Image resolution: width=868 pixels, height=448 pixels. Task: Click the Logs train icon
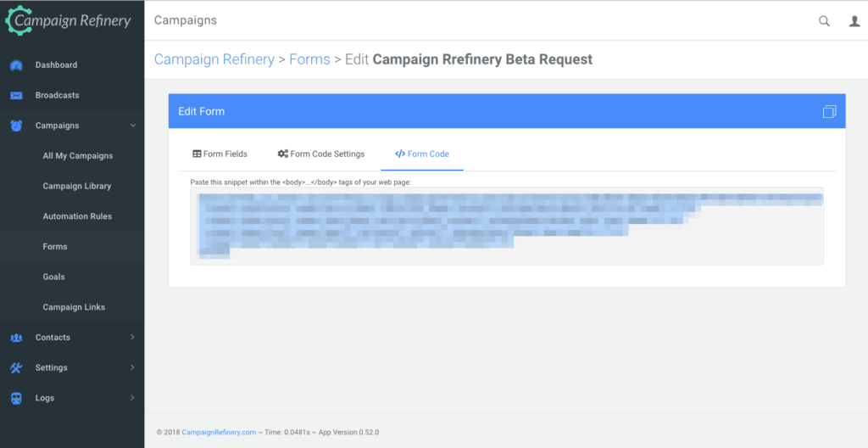tap(16, 398)
